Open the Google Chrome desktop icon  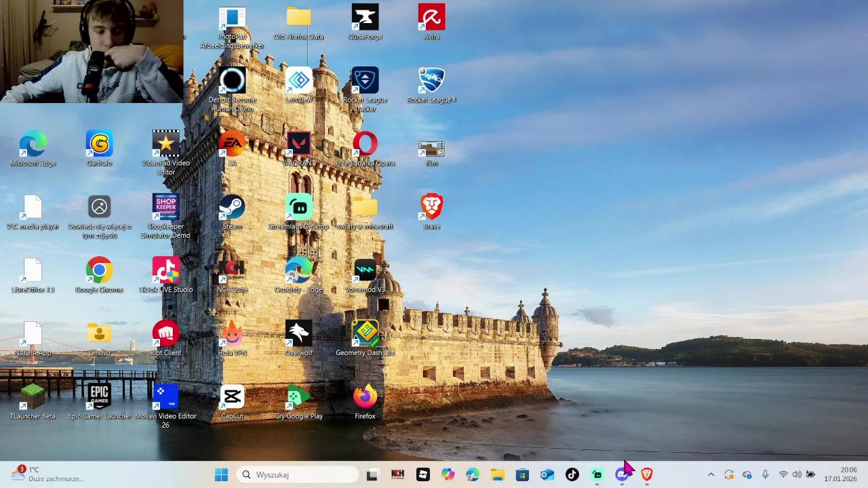click(x=99, y=275)
